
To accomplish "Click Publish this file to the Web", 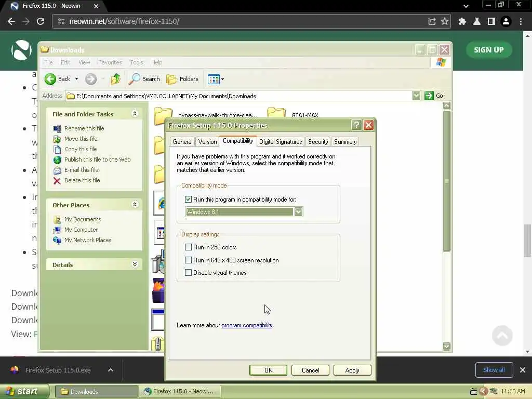I will (x=97, y=159).
